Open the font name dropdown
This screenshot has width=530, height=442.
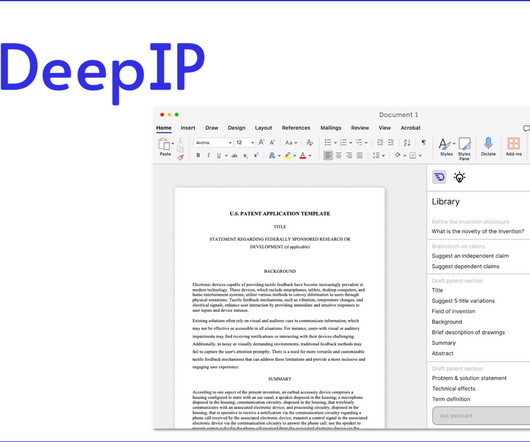(x=213, y=143)
